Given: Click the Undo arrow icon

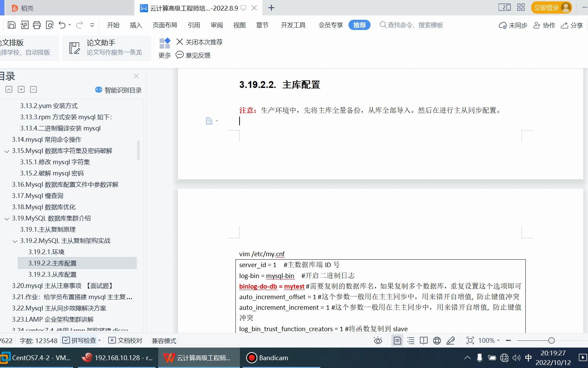Looking at the screenshot, I should (x=62, y=25).
